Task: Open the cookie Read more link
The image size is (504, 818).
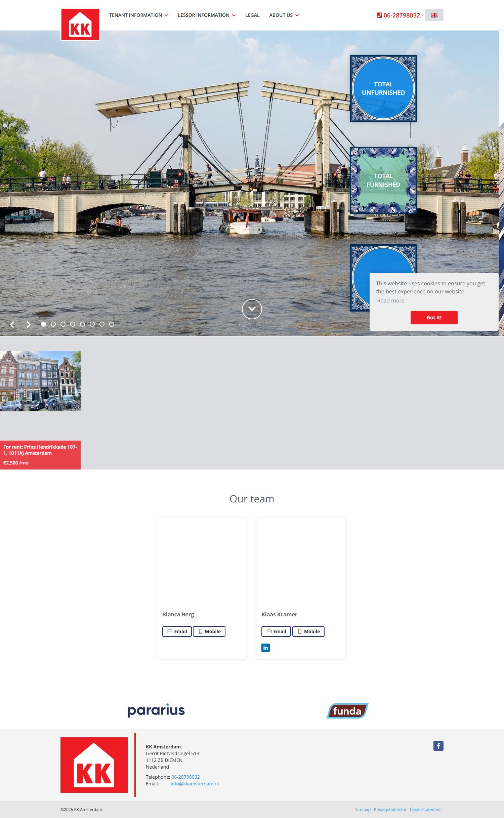Action: coord(391,300)
